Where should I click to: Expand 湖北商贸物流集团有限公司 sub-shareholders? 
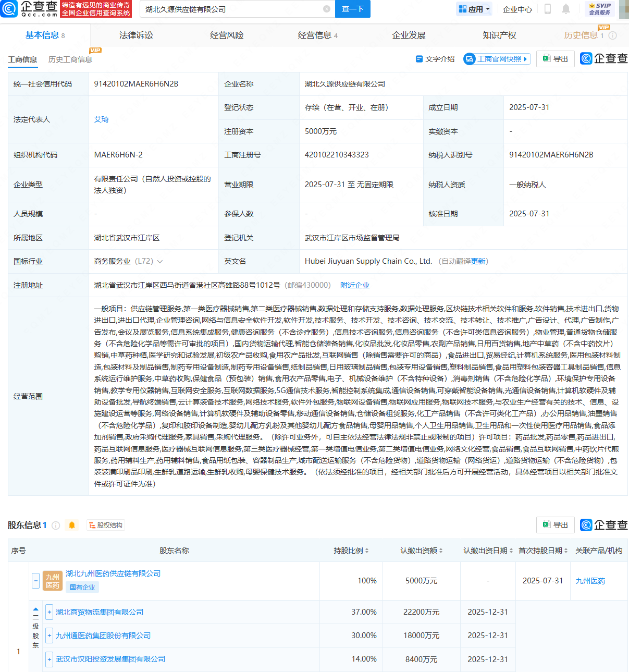49,612
